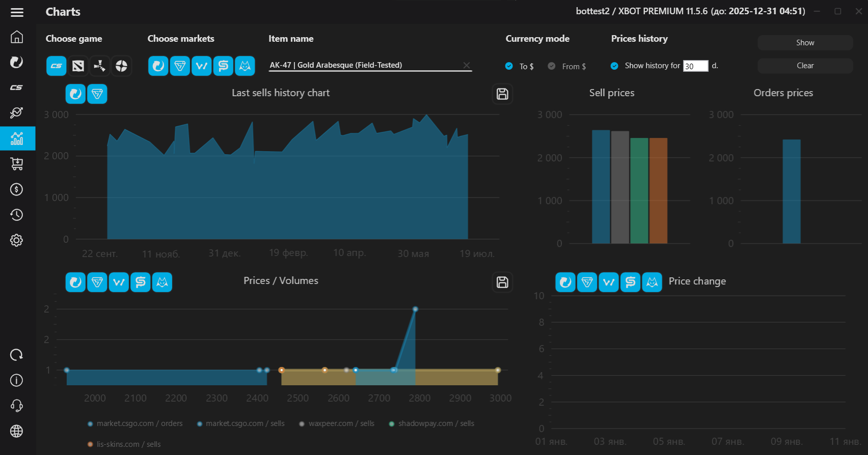868x455 pixels.
Task: Open the language globe selector
Action: [x=17, y=431]
